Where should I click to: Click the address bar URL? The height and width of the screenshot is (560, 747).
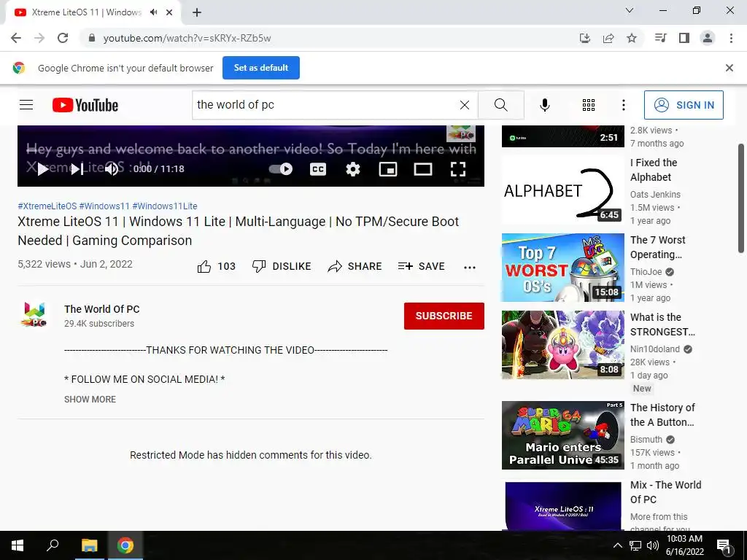[x=187, y=38]
